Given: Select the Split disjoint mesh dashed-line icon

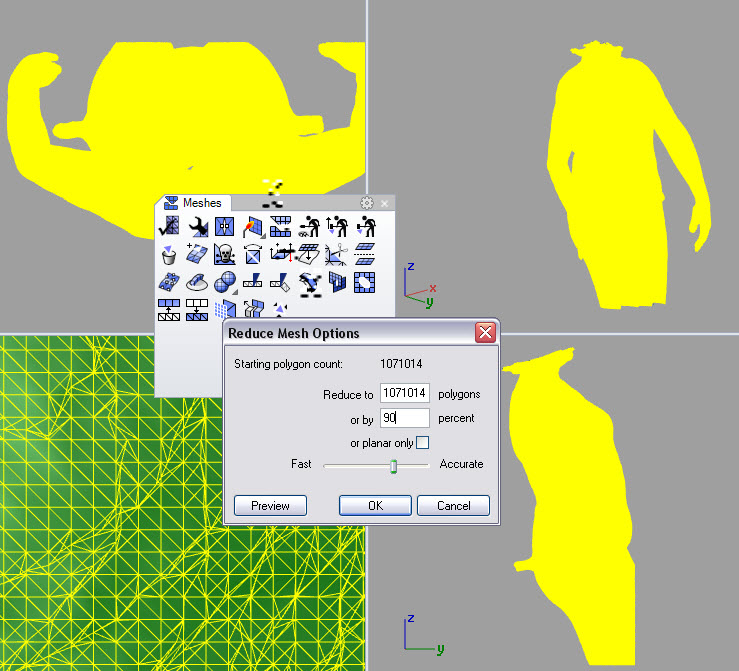Looking at the screenshot, I should point(365,254).
